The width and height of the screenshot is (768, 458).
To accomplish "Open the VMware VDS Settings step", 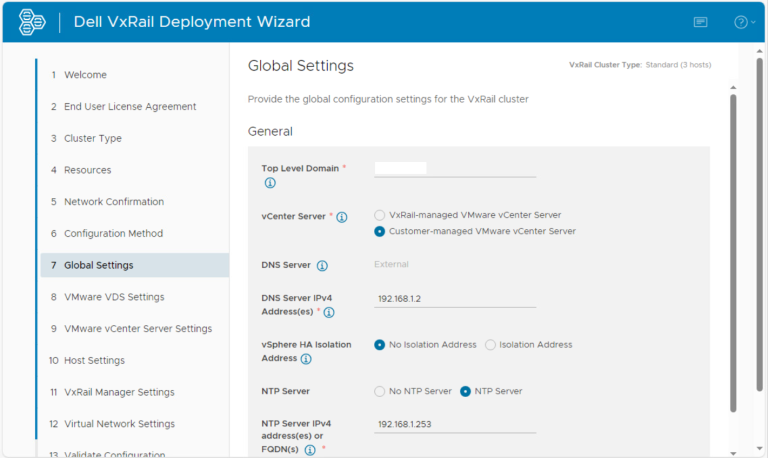I will (x=114, y=297).
